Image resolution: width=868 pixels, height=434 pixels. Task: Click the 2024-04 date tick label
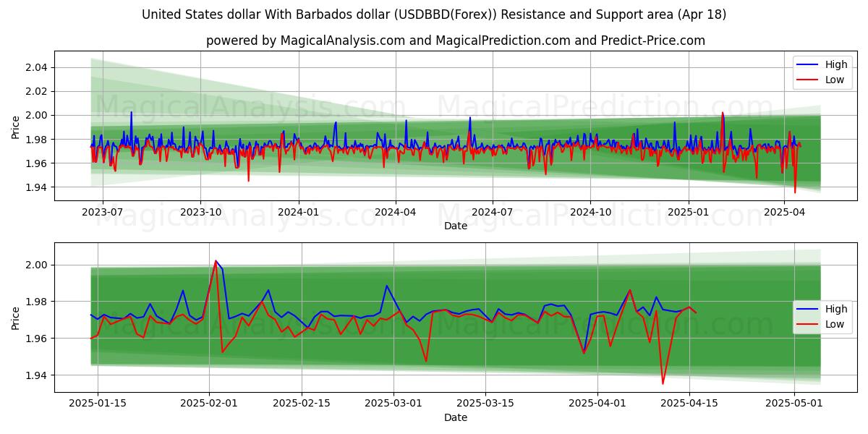point(395,213)
